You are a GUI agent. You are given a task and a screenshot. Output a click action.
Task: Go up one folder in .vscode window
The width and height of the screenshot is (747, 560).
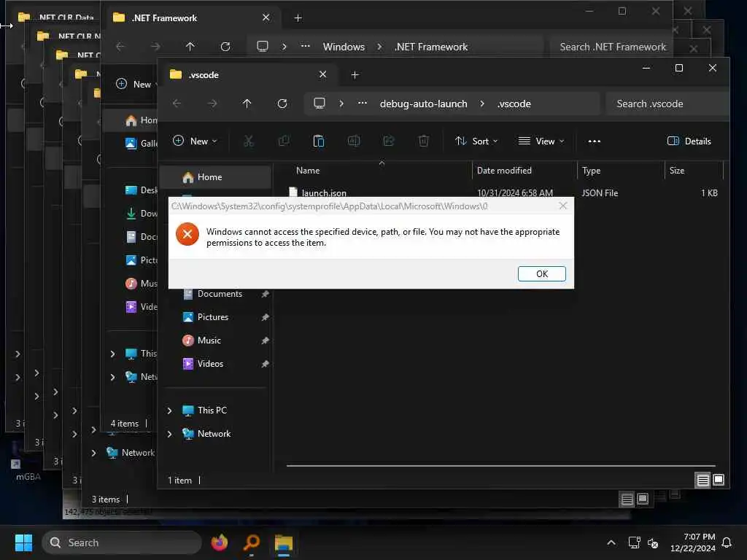(247, 104)
